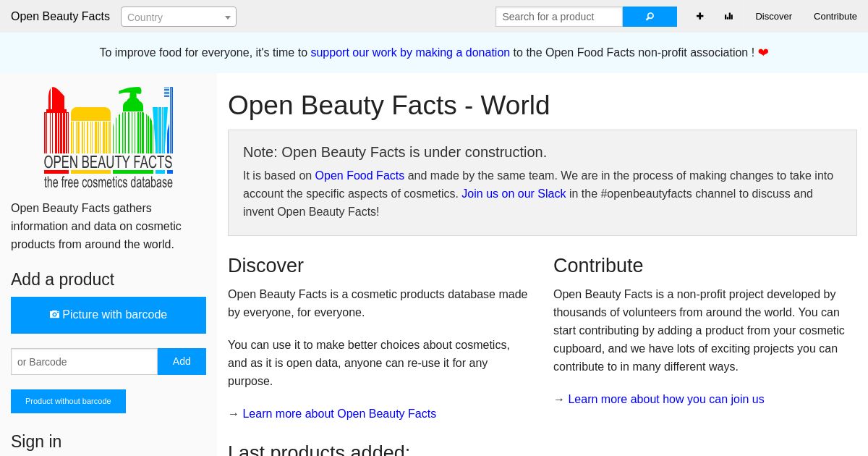Click the Open Beauty Facts barcode logo
The height and width of the screenshot is (456, 868).
[x=109, y=138]
